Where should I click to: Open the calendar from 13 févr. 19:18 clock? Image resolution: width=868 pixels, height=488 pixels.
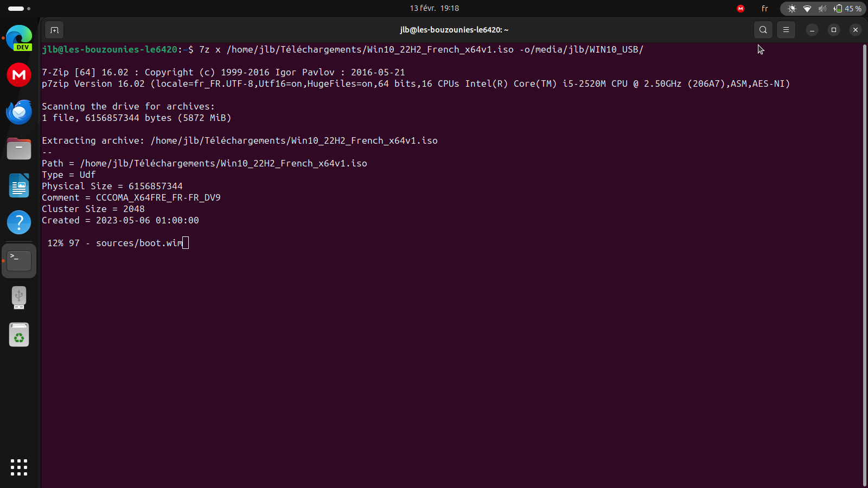(435, 8)
